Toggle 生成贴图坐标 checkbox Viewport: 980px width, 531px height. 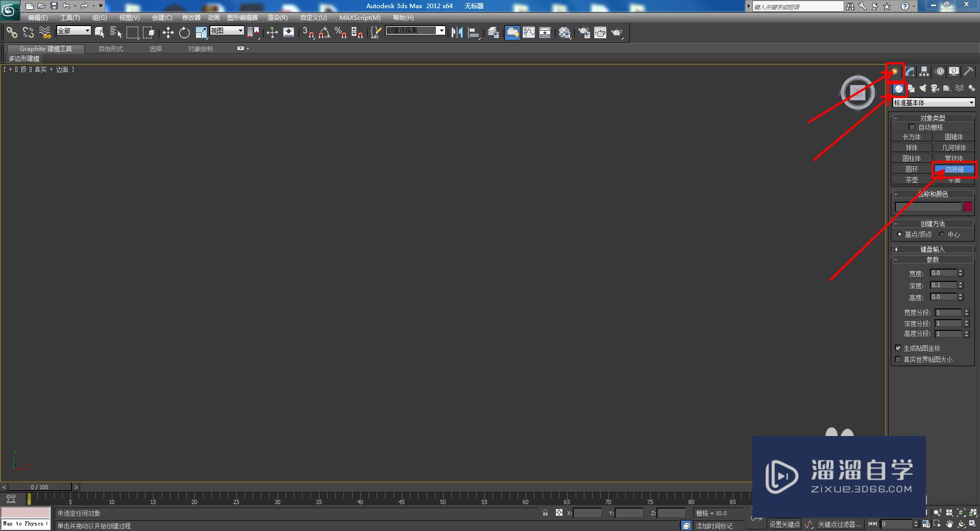point(898,348)
